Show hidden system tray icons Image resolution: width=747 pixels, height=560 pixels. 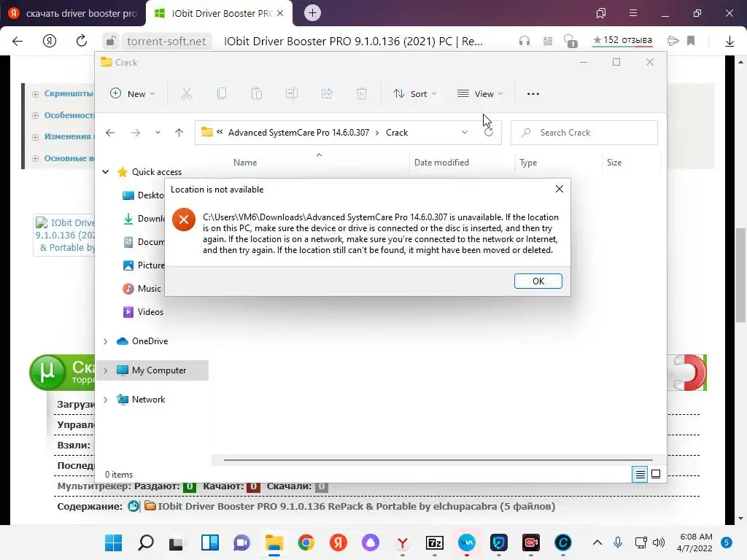point(597,542)
